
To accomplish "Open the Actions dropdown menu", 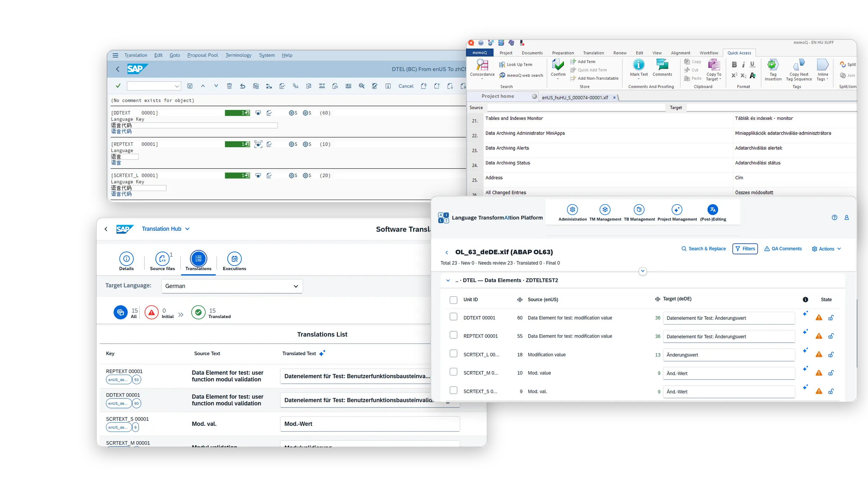I will click(826, 249).
